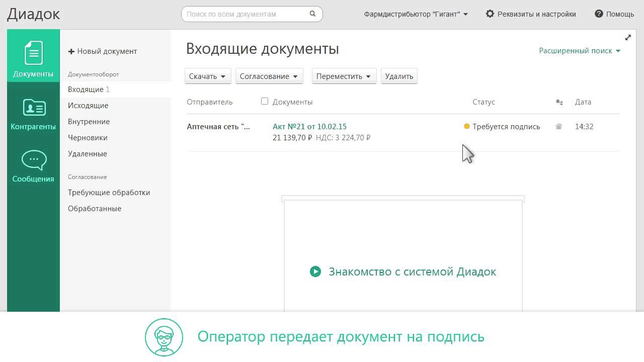
Task: Click the Документы column header
Action: [293, 102]
